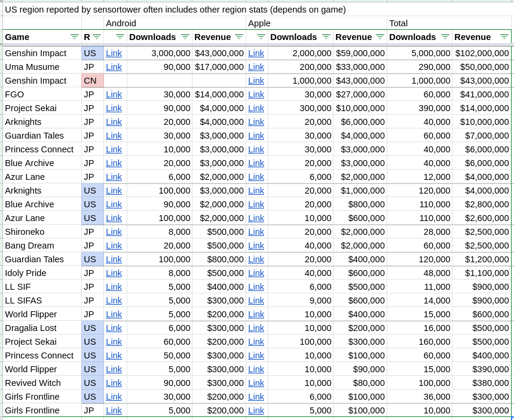Open the R region column filter
The width and height of the screenshot is (514, 420).
tap(96, 37)
